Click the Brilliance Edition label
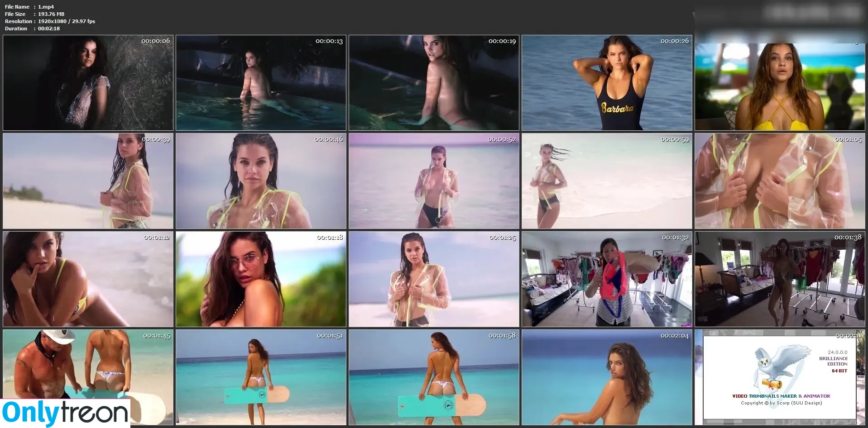Screen dimensions: 868x428 [833, 361]
